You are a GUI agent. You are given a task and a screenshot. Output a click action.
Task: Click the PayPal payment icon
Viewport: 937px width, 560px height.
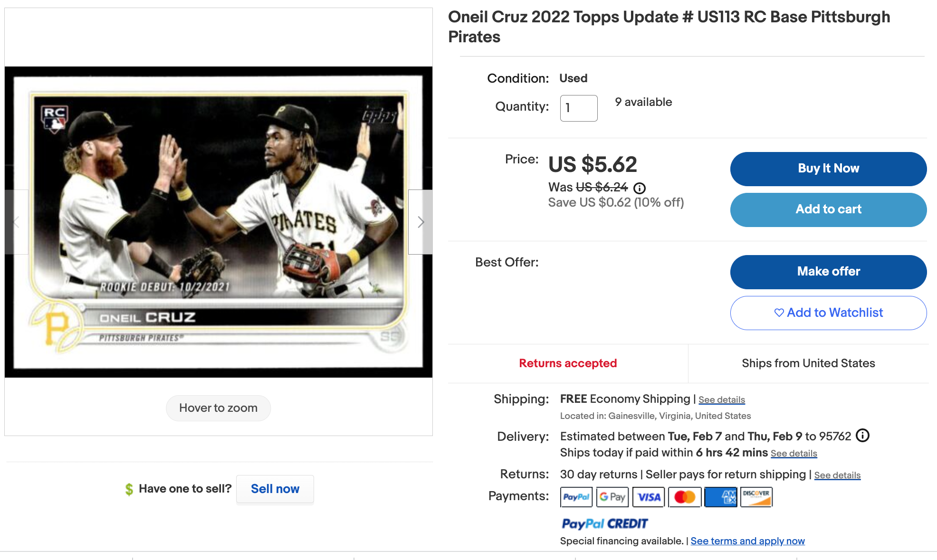[x=576, y=497]
